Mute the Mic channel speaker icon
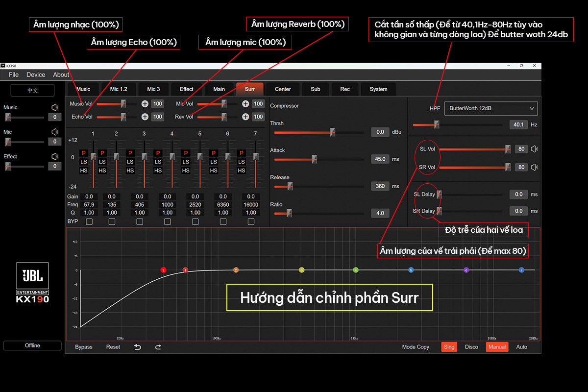 [55, 132]
